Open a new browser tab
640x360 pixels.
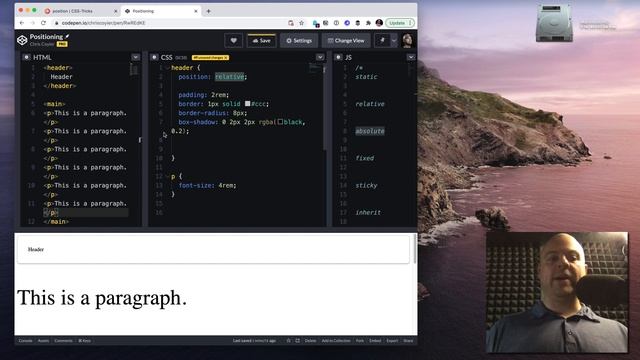tap(209, 11)
